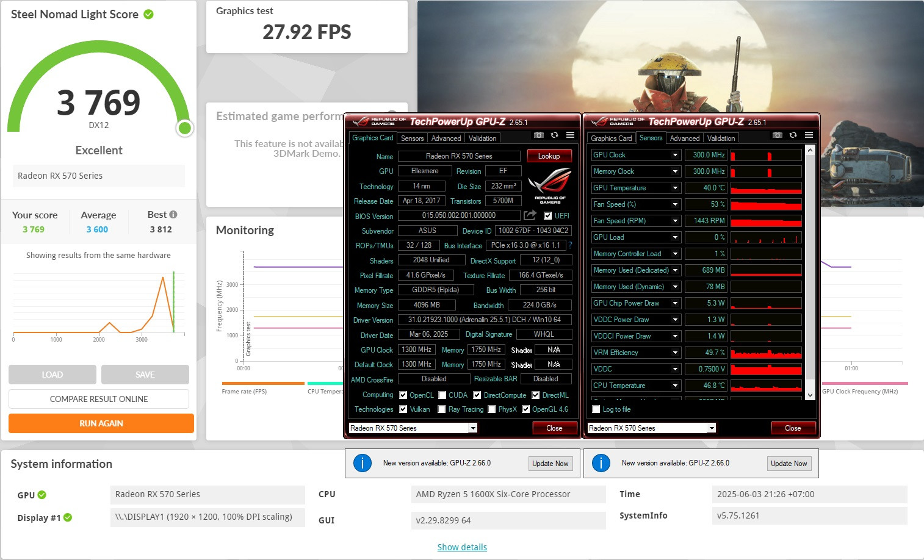Toggle the UEFI checkbox
Screen dimensions: 924x560
pyautogui.click(x=547, y=216)
